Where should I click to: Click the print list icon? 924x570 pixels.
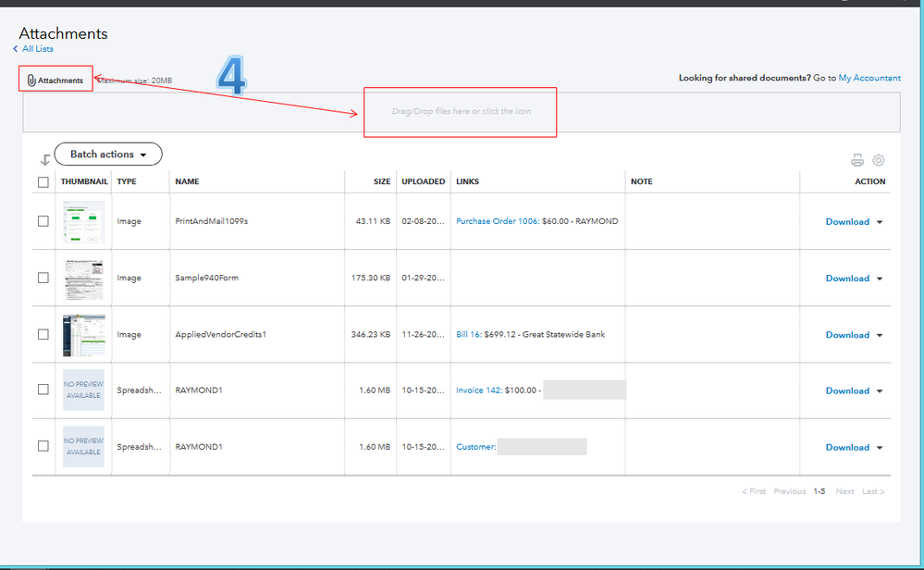tap(857, 160)
